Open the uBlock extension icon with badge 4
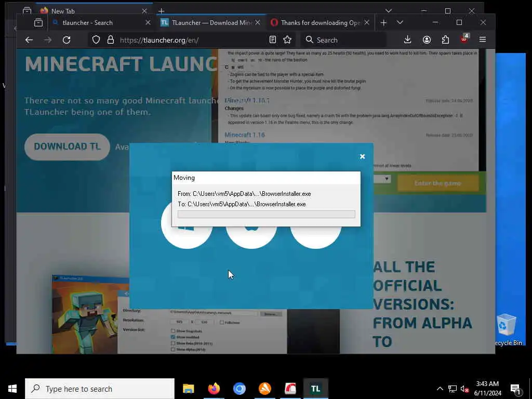 click(x=464, y=39)
